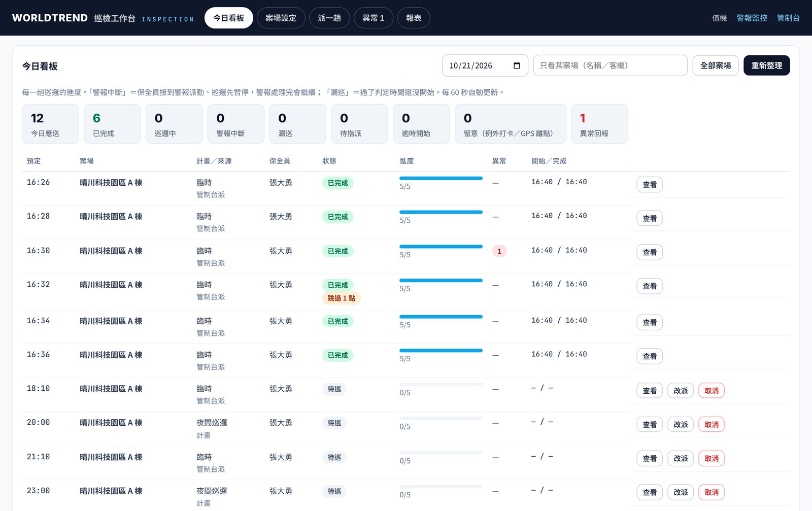Screen dimensions: 812x511
Task: Select the 逾時開始 summary card
Action: click(421, 124)
